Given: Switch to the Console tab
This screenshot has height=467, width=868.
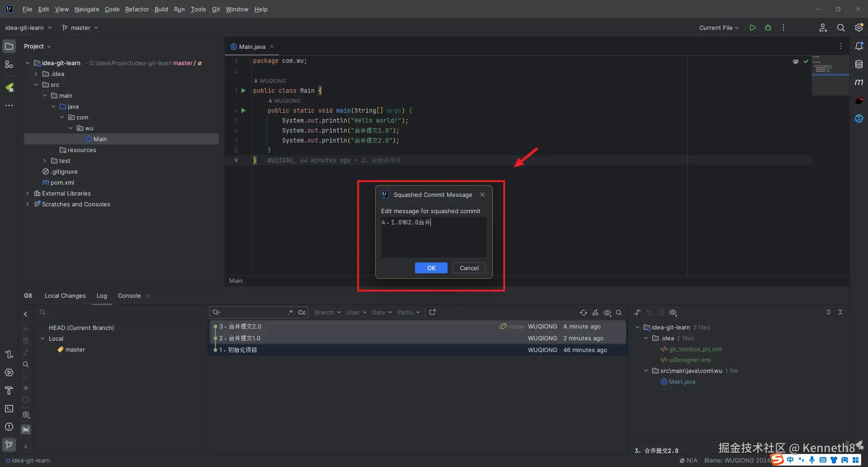Looking at the screenshot, I should 129,295.
